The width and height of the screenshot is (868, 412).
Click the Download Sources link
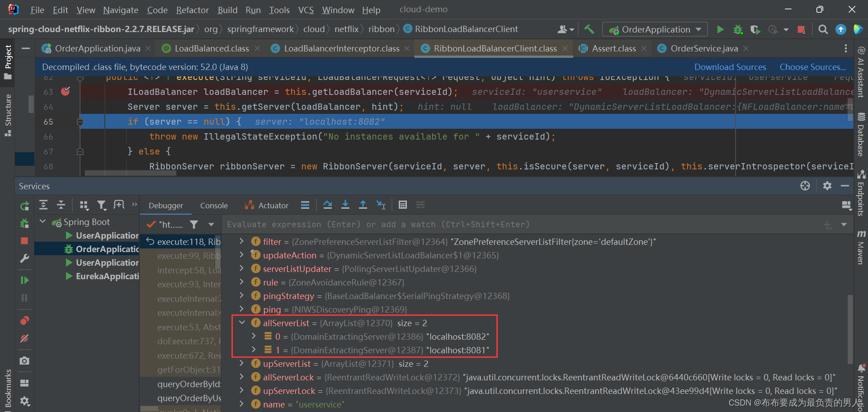(x=730, y=67)
